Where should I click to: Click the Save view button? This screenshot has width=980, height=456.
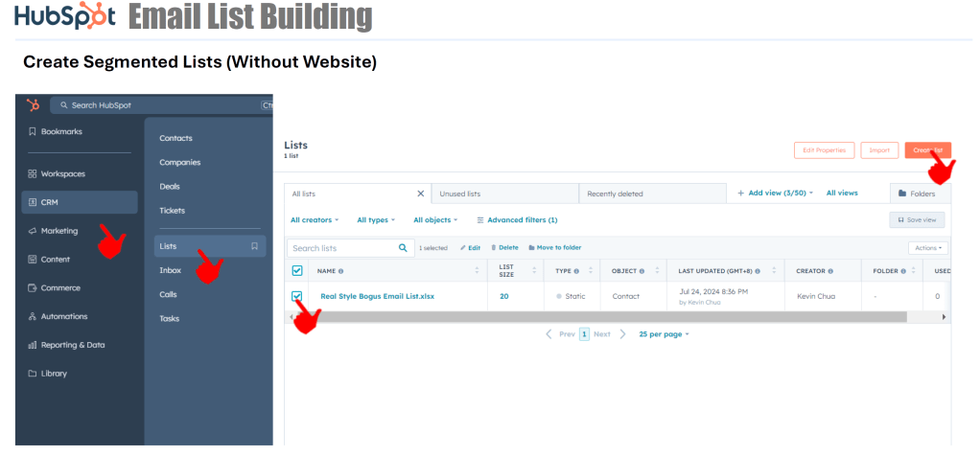(x=917, y=220)
